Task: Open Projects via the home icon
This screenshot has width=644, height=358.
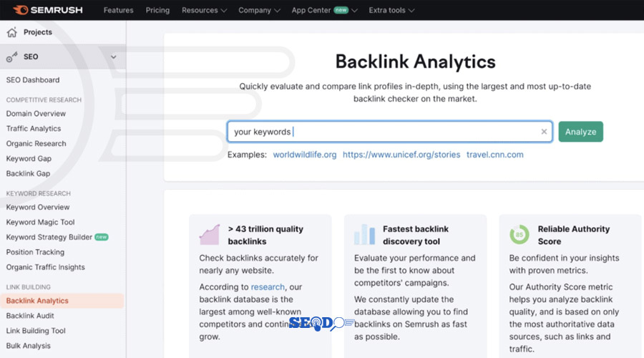Action: (11, 32)
